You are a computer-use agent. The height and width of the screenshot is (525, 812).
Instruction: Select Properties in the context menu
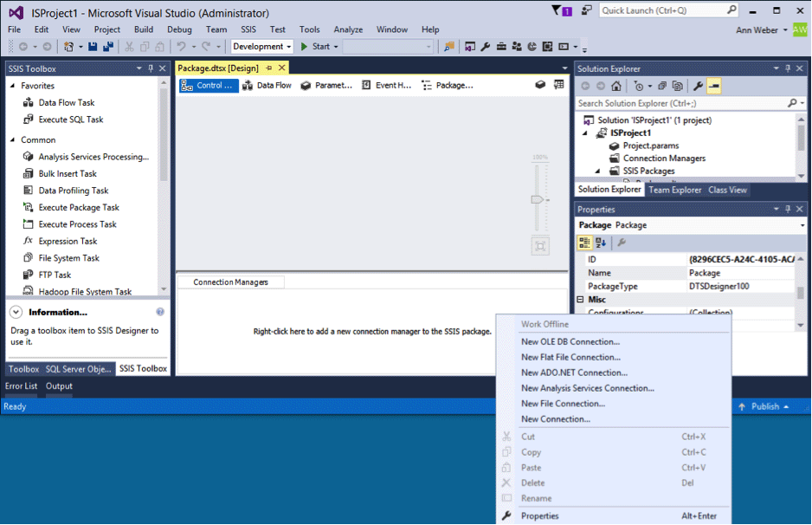coord(539,516)
